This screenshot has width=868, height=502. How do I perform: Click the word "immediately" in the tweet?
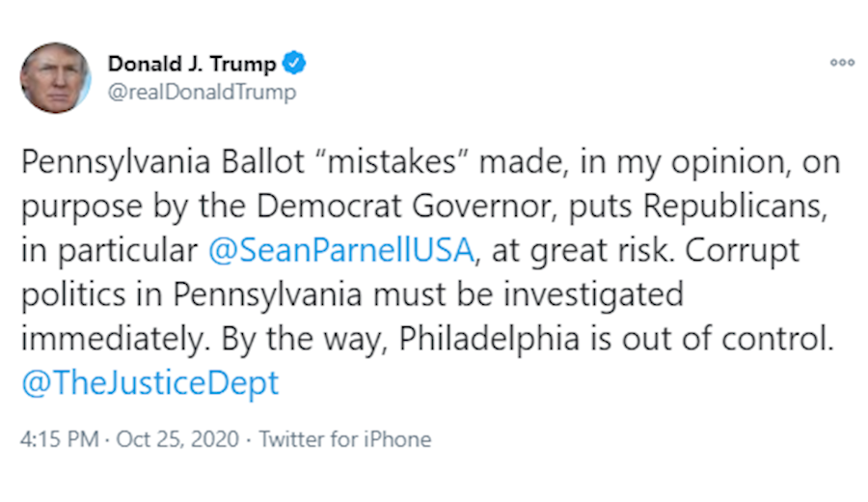click(110, 338)
